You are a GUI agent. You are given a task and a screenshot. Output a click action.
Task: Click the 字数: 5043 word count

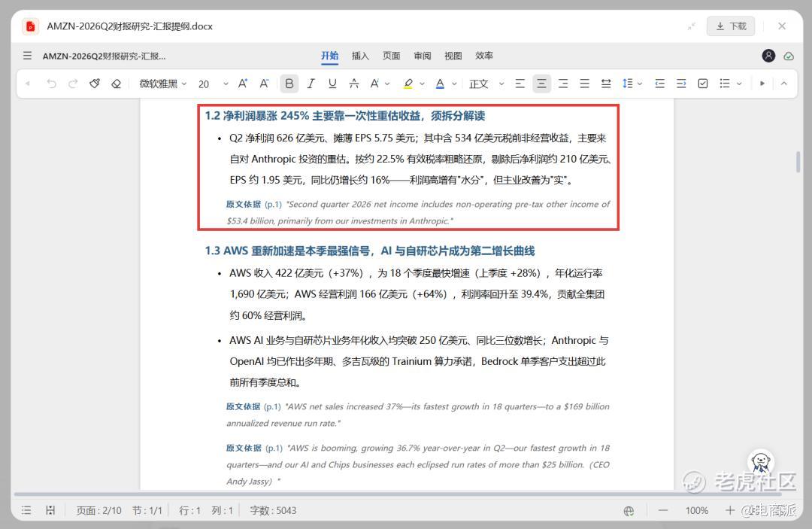click(273, 510)
